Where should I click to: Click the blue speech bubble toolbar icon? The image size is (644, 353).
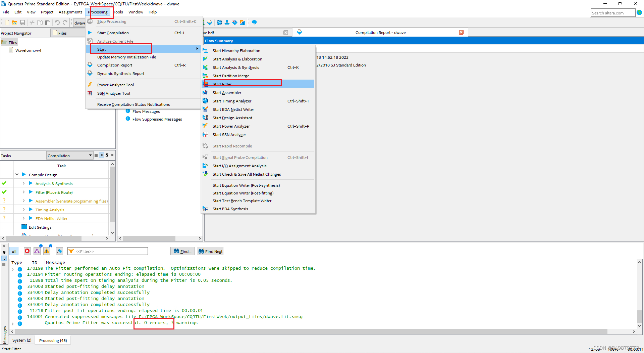[x=254, y=23]
